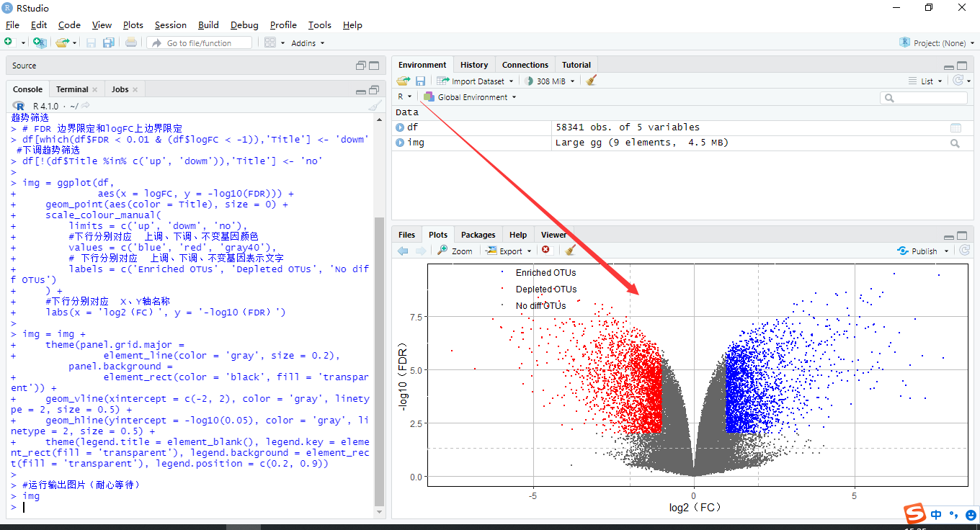Click Go to file/function field
This screenshot has width=980, height=530.
click(x=200, y=43)
